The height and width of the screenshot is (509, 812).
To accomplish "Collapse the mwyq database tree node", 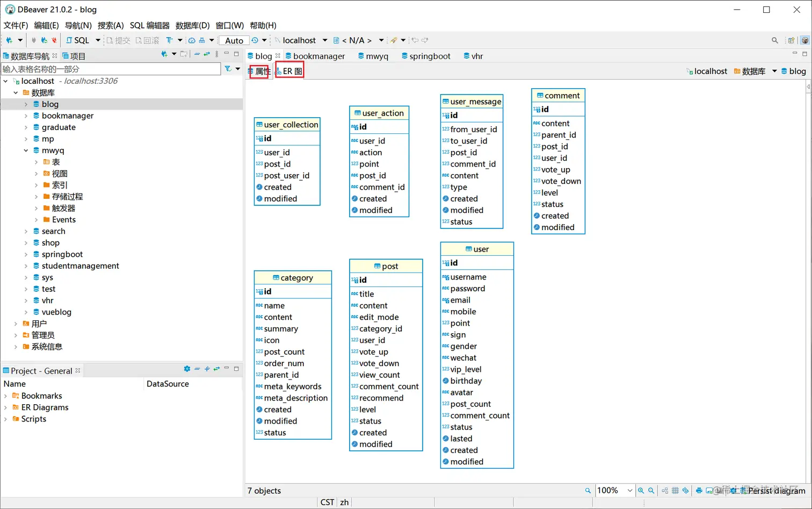I will click(26, 150).
